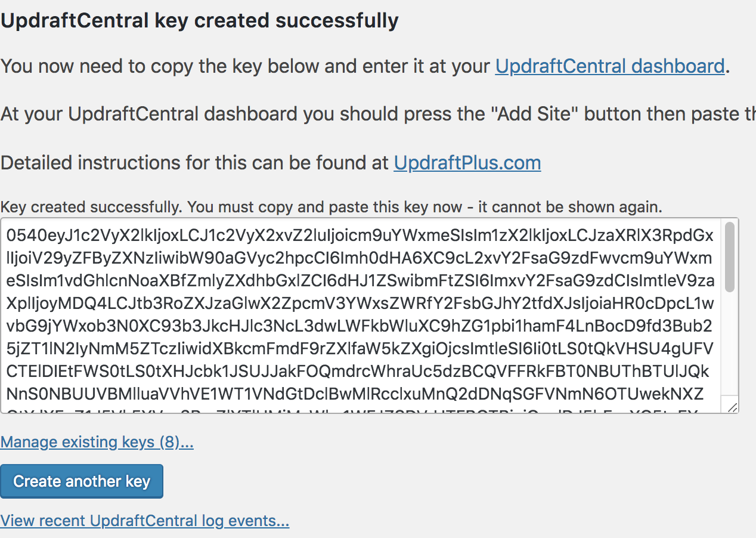Click key line starting with vbG9jYWxob3N0
The image size is (756, 538).
coord(359,327)
